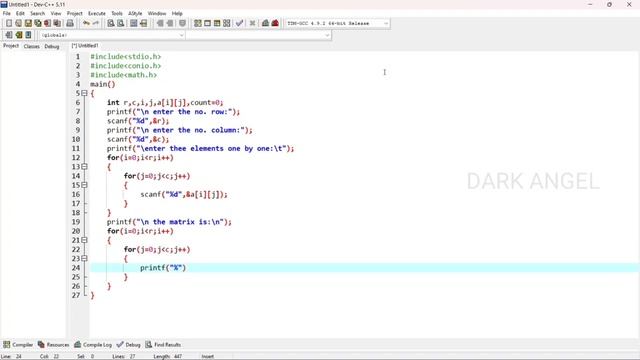This screenshot has width=640, height=360.
Task: Click the Open file toolbar icon
Action: tap(18, 23)
